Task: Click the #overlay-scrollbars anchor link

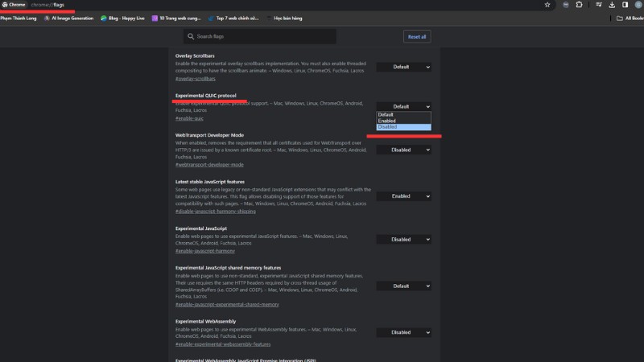Action: coord(195,79)
